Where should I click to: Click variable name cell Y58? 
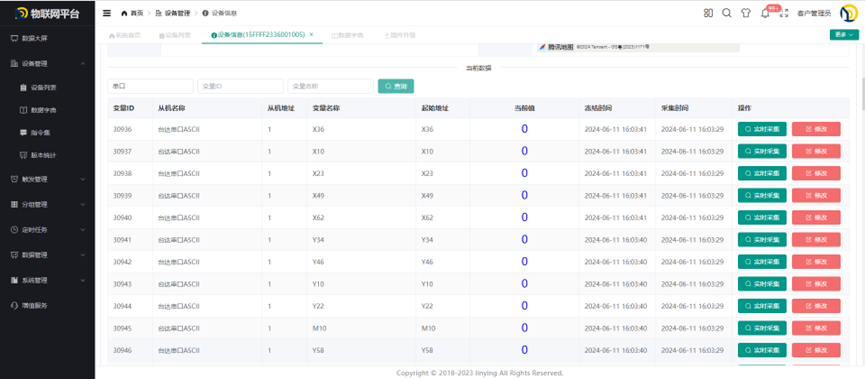(318, 350)
